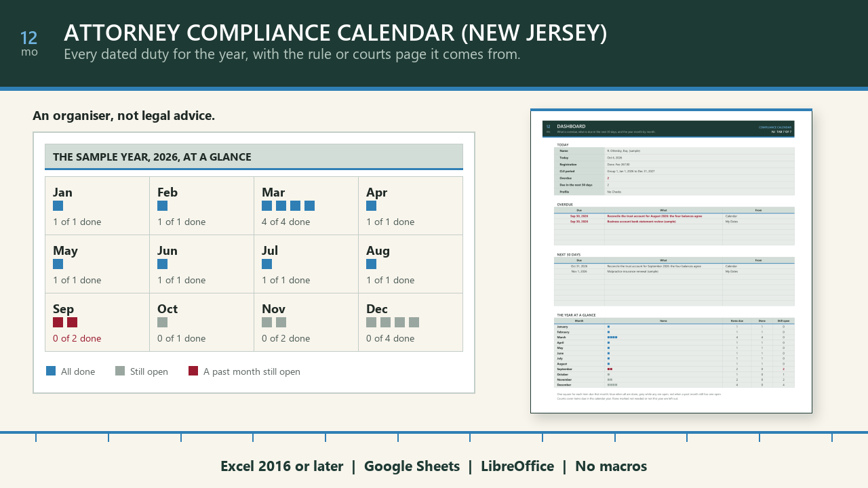Click 'THE SAMPLE YEAR, 2026, AT A GLANCE' heading
Viewport: 868px width, 488px height.
pyautogui.click(x=152, y=157)
